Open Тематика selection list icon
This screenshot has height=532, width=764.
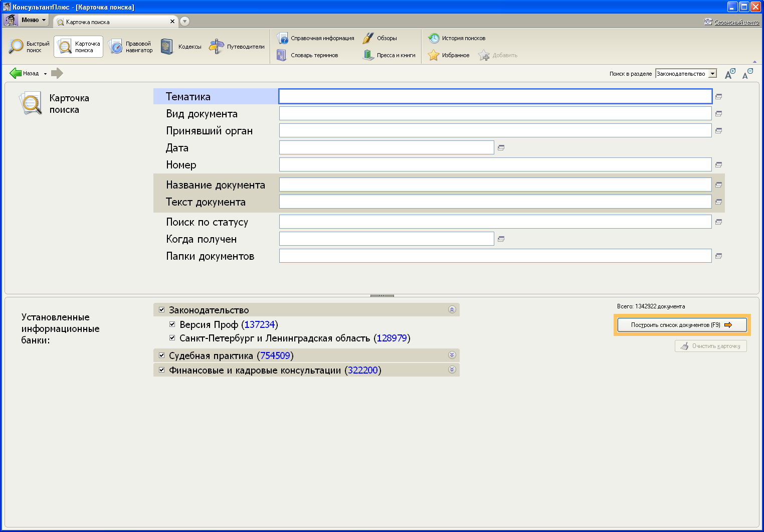(x=718, y=96)
